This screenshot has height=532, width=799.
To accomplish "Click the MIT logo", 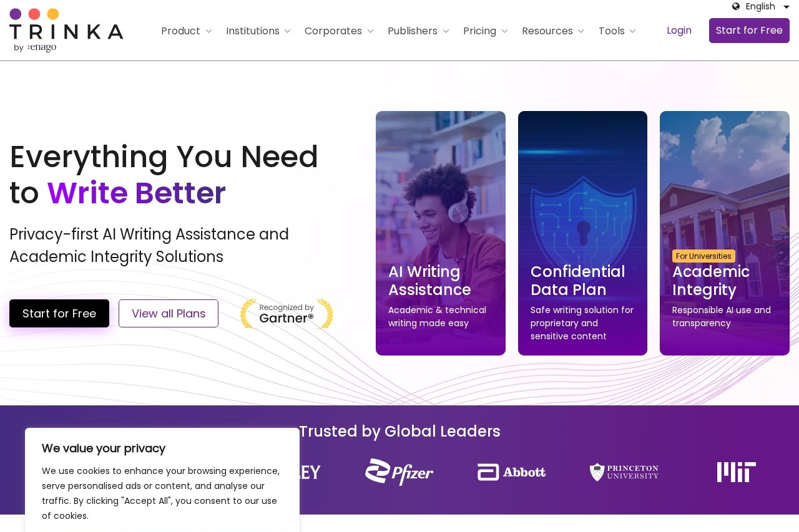I will (x=737, y=472).
